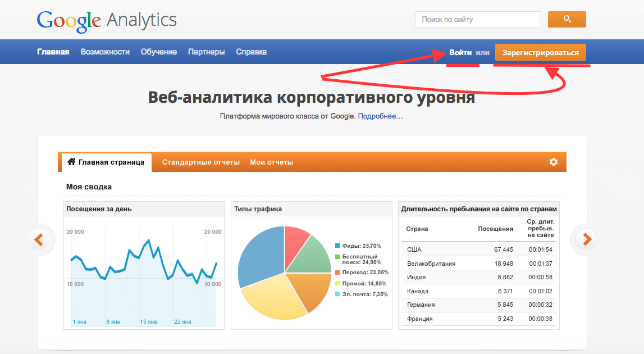Go to Обучение section
The height and width of the screenshot is (354, 644).
(159, 52)
